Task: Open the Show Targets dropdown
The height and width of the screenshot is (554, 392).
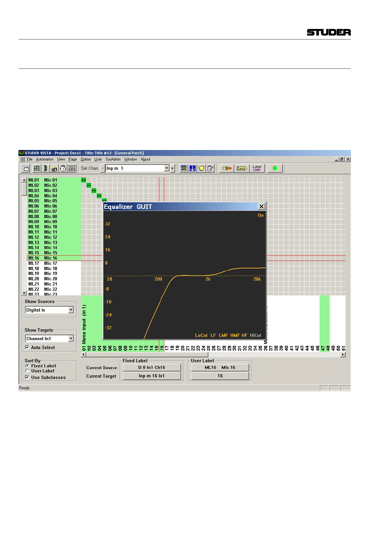Action: pyautogui.click(x=71, y=339)
